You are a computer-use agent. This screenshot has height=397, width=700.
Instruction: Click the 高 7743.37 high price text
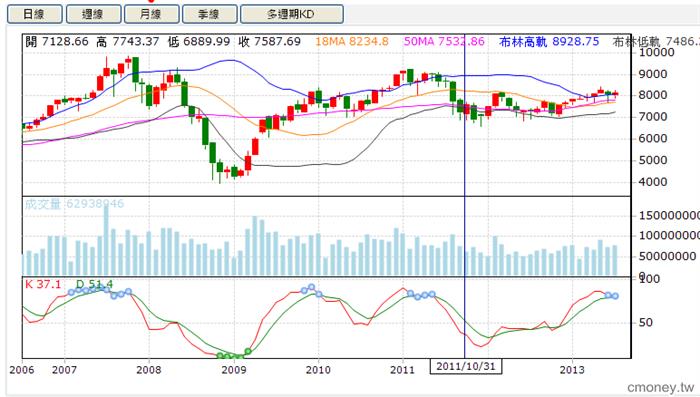click(128, 42)
